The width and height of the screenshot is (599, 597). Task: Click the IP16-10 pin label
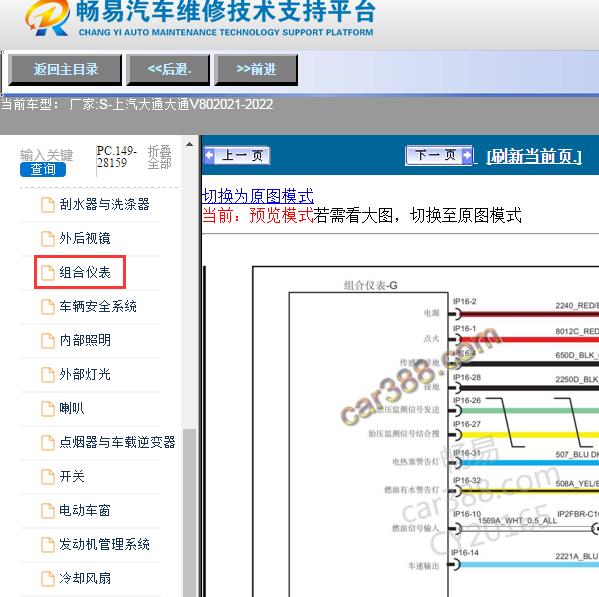[x=467, y=514]
